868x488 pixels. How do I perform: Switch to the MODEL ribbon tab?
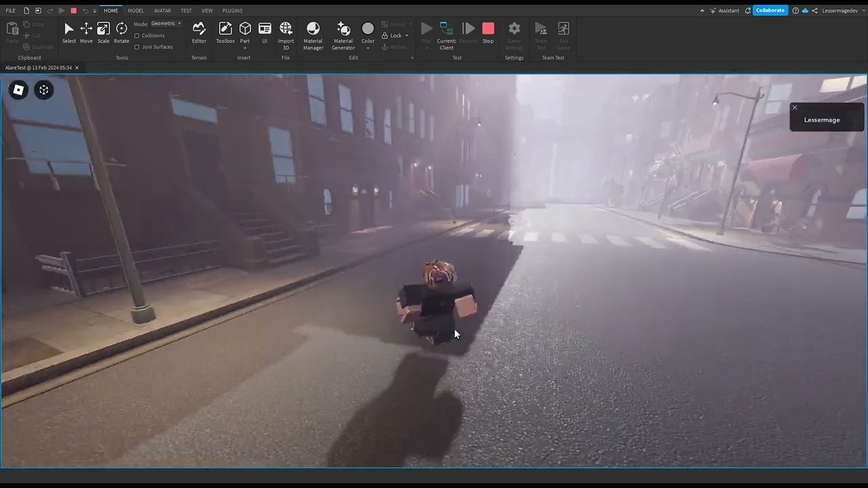[x=136, y=11]
